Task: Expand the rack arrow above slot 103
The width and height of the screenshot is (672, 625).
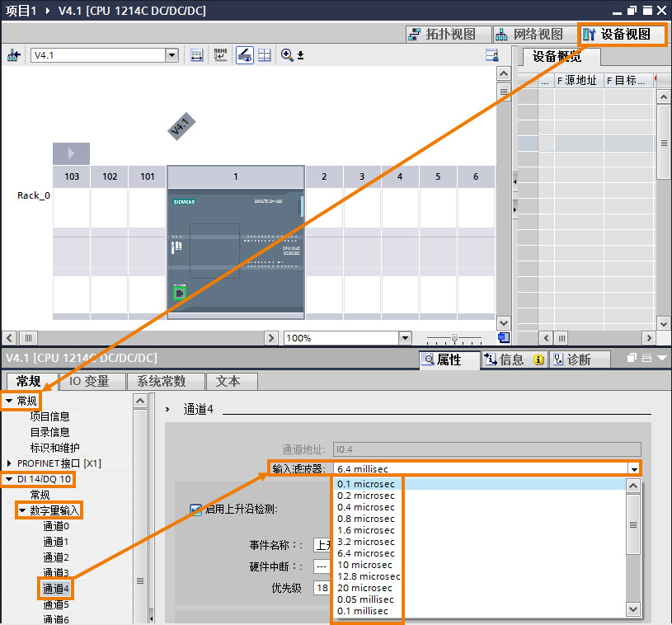Action: (x=71, y=153)
